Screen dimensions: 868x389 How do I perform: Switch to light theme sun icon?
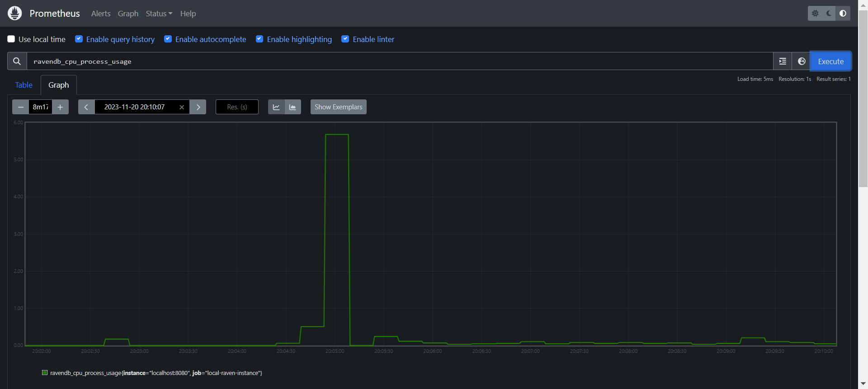coord(815,13)
